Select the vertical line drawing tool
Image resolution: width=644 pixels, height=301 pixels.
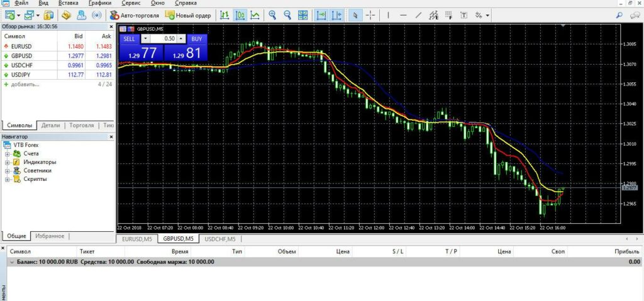(388, 14)
